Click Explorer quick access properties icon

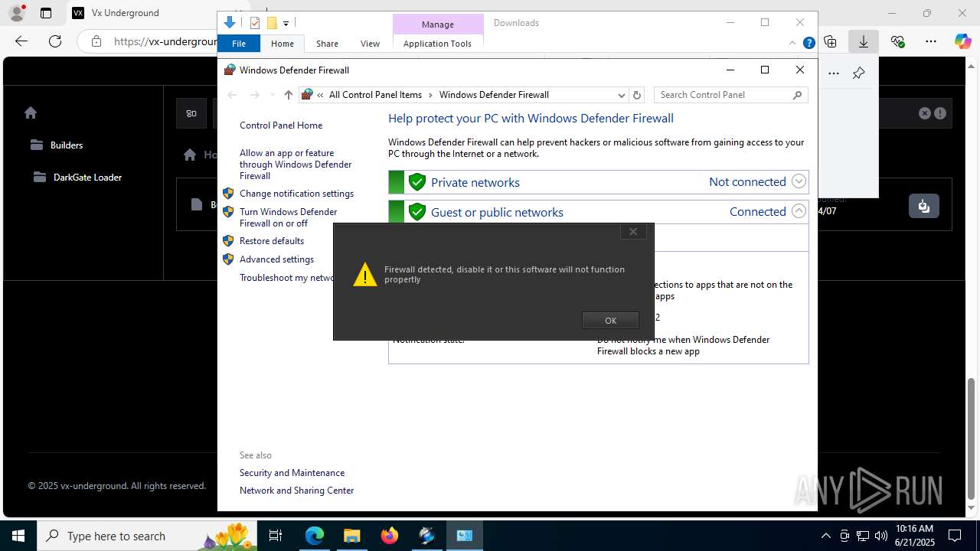(255, 23)
